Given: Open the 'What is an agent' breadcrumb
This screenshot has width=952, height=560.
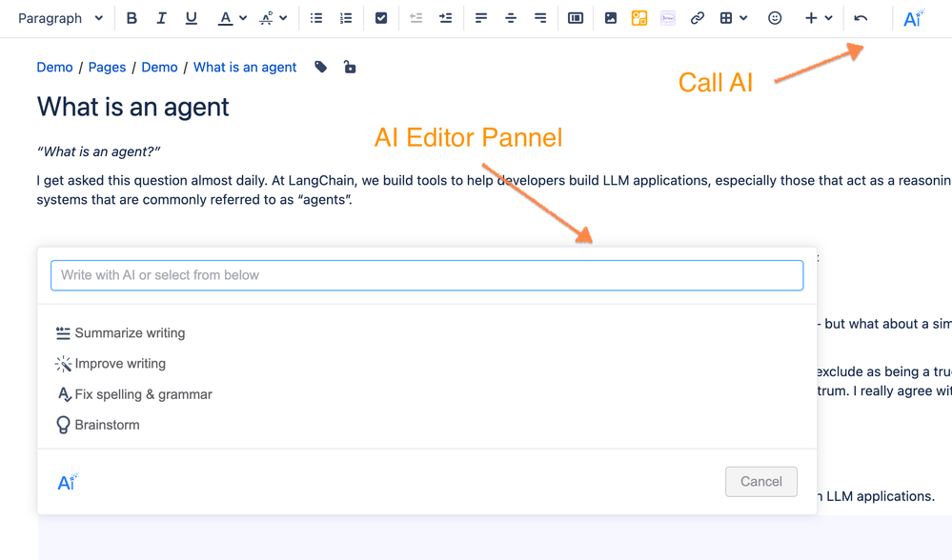Looking at the screenshot, I should (245, 68).
